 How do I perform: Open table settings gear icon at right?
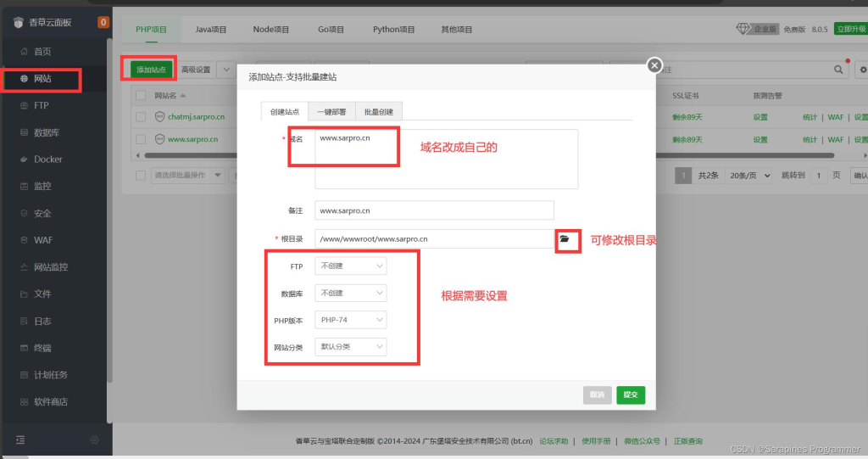tap(862, 70)
